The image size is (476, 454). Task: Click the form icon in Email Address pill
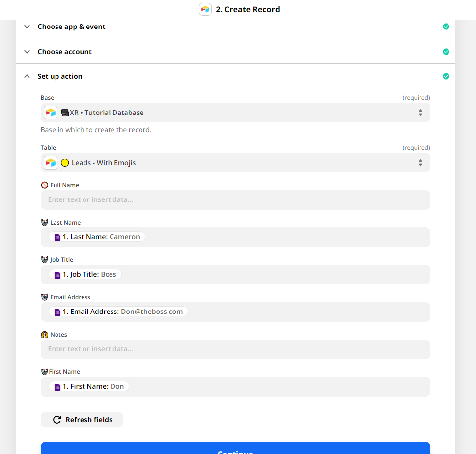57,312
